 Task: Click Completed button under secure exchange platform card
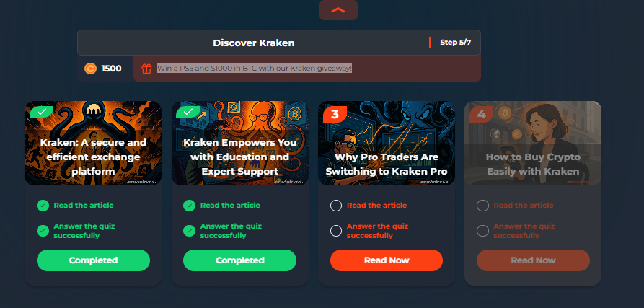(x=93, y=260)
